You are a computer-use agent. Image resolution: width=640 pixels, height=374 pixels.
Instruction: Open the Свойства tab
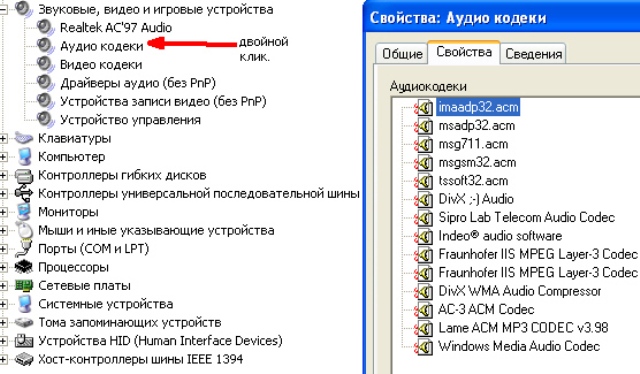click(464, 52)
